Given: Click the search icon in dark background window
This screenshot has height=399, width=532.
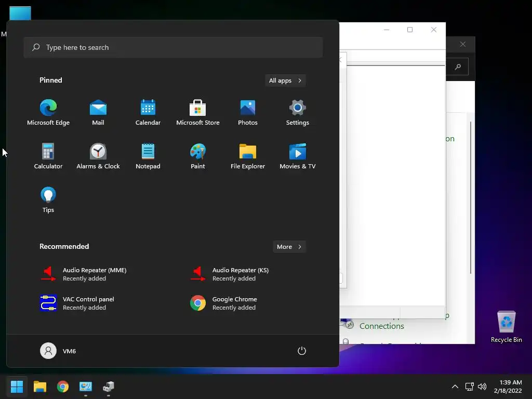Looking at the screenshot, I should 458,67.
